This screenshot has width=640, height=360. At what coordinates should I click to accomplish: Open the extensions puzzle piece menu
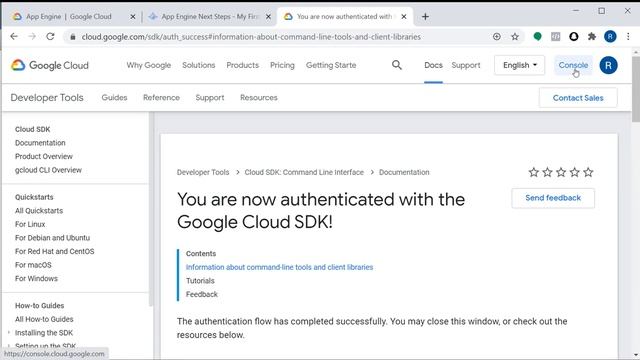tap(592, 37)
